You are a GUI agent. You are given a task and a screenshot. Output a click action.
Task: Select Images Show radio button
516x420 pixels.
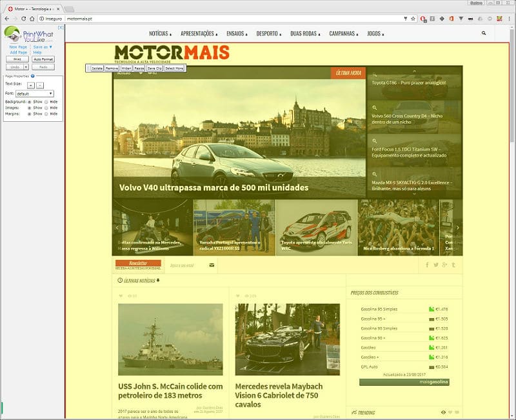(29, 108)
